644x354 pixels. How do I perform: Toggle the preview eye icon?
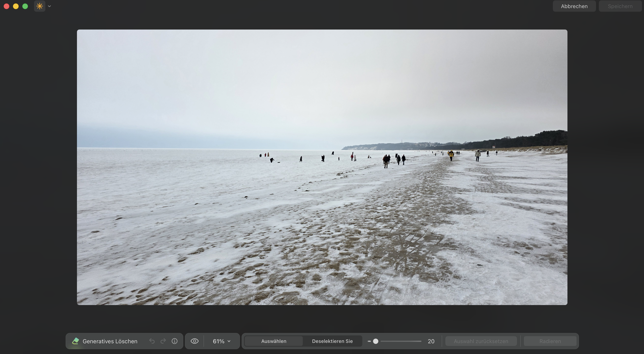click(194, 341)
